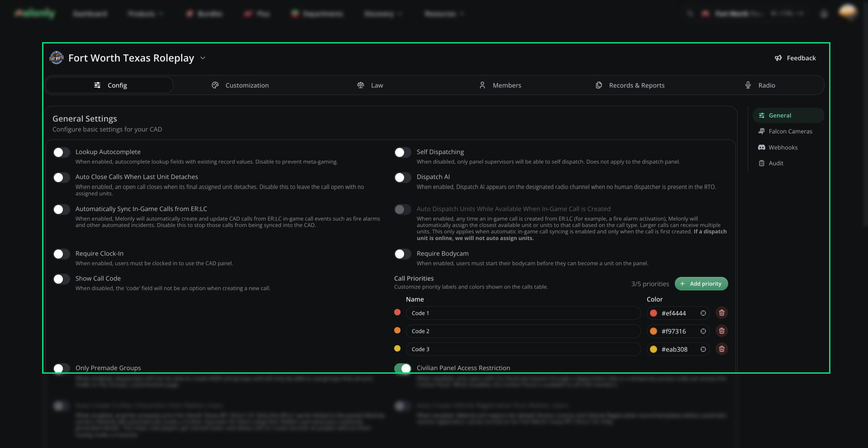The height and width of the screenshot is (448, 868).
Task: Click the microphone icon on Radio tab
Action: pyautogui.click(x=748, y=85)
